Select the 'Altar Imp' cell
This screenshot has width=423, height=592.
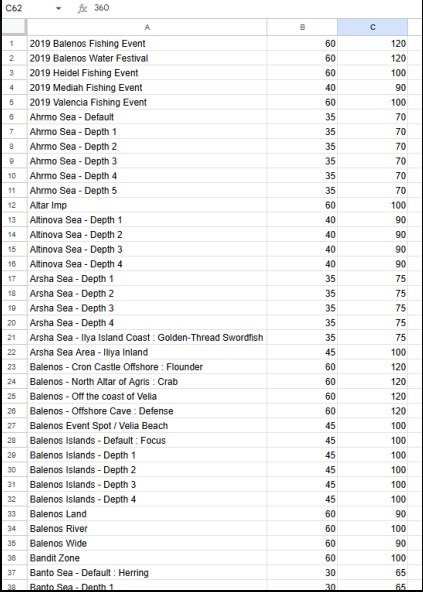pos(147,205)
